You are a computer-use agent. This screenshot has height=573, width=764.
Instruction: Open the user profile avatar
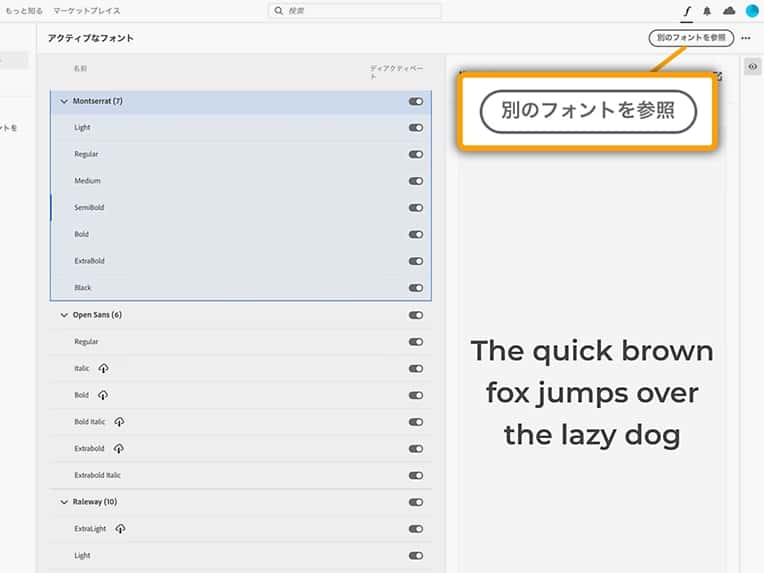pos(752,11)
